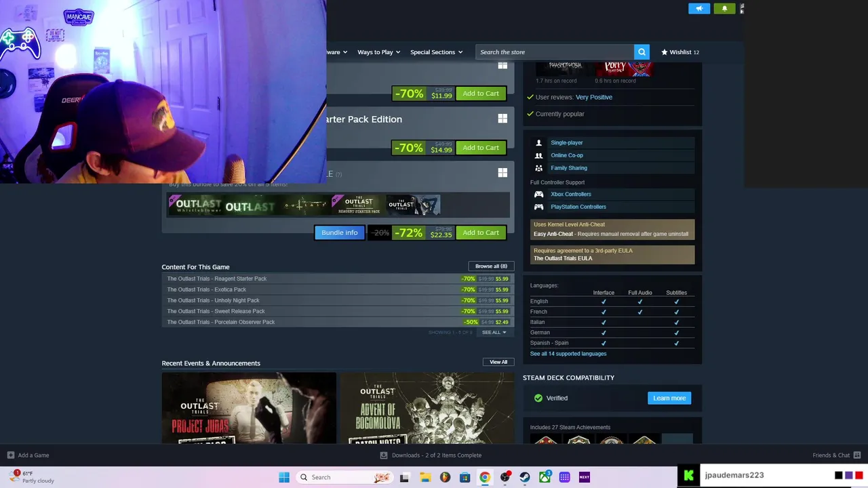Open The Outlast Trials EULA notice
The image size is (868, 488).
[612, 254]
